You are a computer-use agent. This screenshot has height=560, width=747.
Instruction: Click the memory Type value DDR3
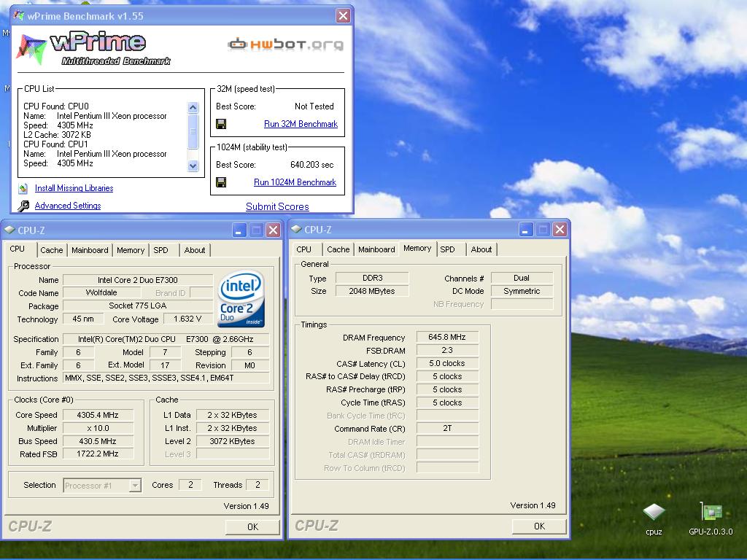(372, 278)
